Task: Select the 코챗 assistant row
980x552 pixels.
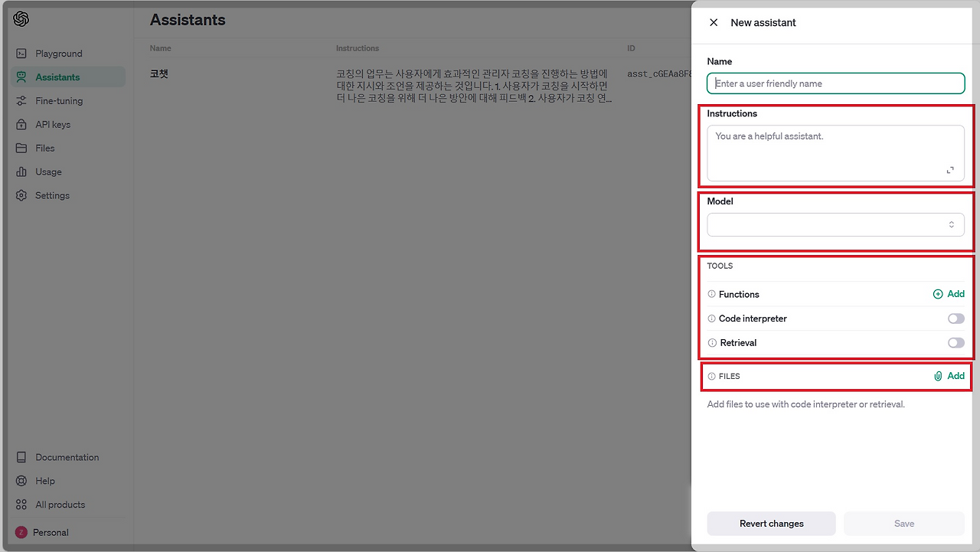Action: pyautogui.click(x=158, y=73)
